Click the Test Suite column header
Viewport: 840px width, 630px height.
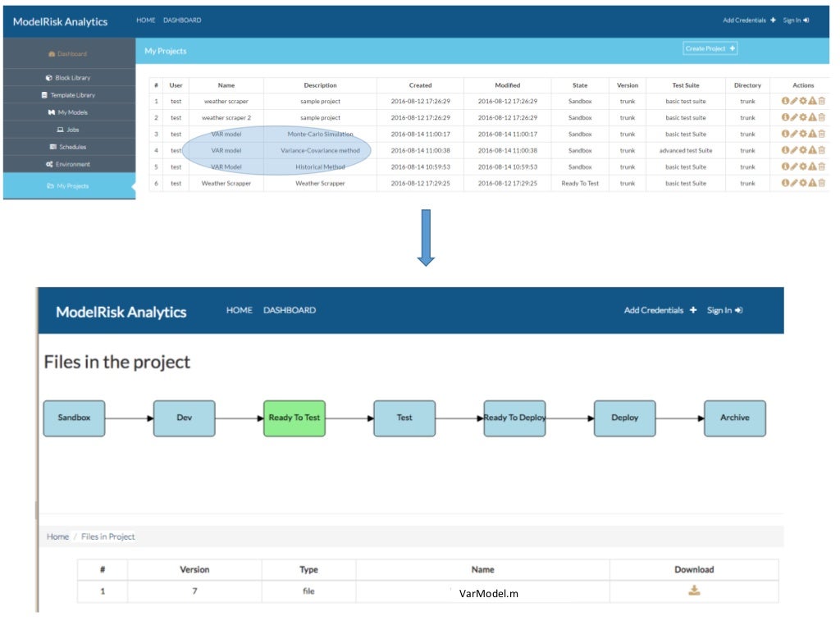point(686,85)
